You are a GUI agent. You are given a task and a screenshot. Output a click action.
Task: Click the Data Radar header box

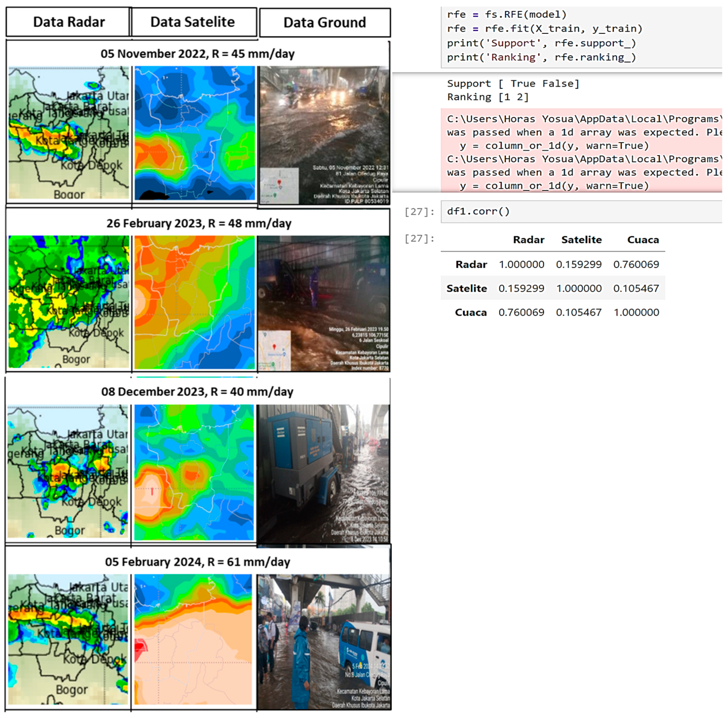coord(69,22)
